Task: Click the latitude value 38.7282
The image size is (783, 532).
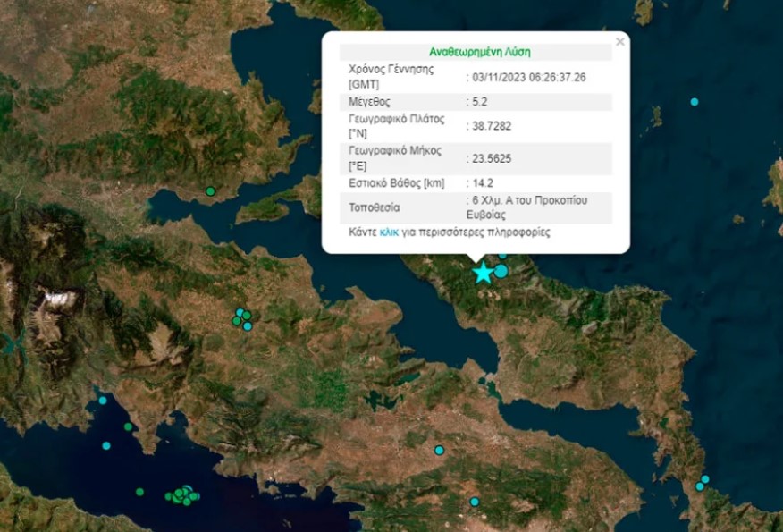Action: click(492, 126)
